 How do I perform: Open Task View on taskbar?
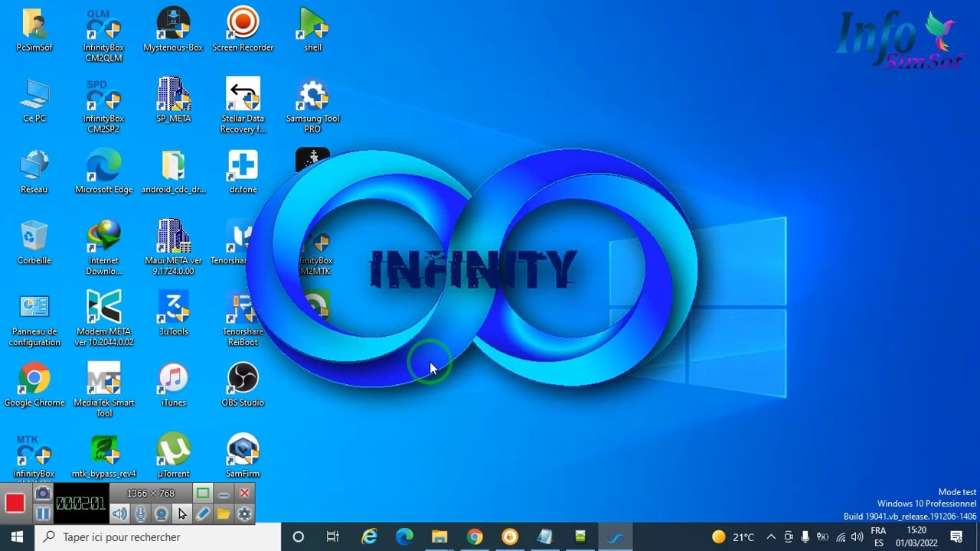[332, 537]
